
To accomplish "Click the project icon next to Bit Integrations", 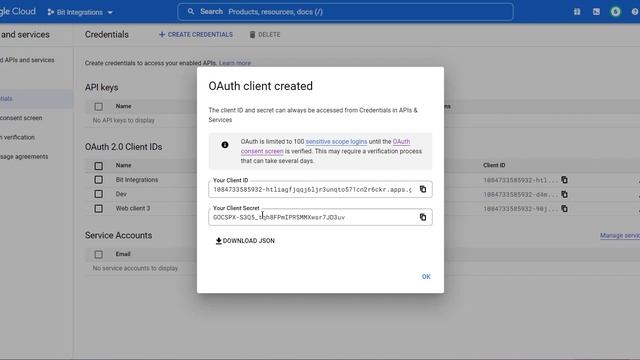I will click(x=51, y=12).
